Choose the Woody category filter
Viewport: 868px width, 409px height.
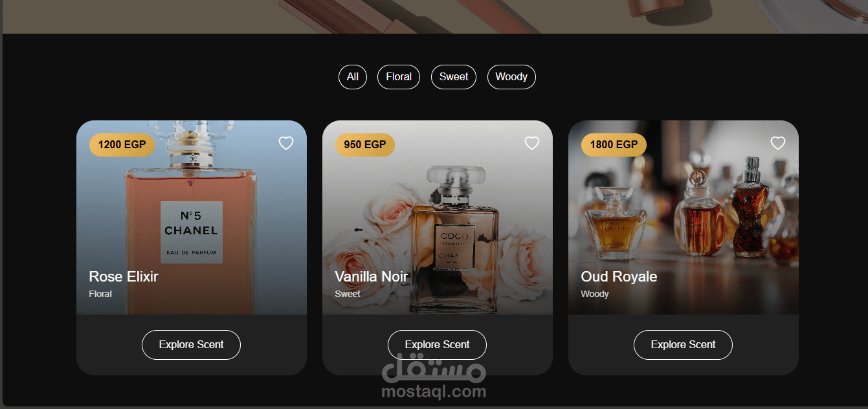point(511,77)
